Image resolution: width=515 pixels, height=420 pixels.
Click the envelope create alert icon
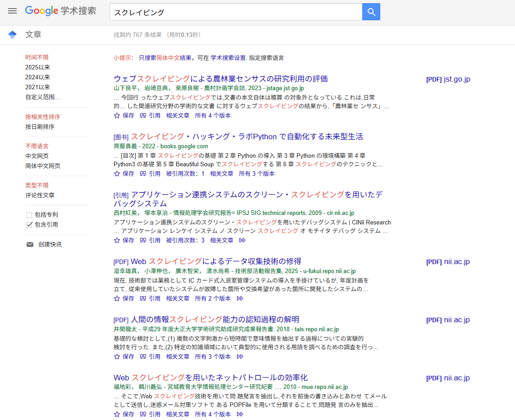coord(30,245)
